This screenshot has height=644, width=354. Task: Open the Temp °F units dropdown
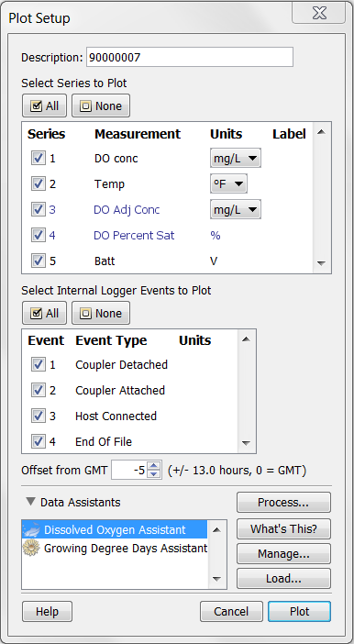(x=228, y=183)
